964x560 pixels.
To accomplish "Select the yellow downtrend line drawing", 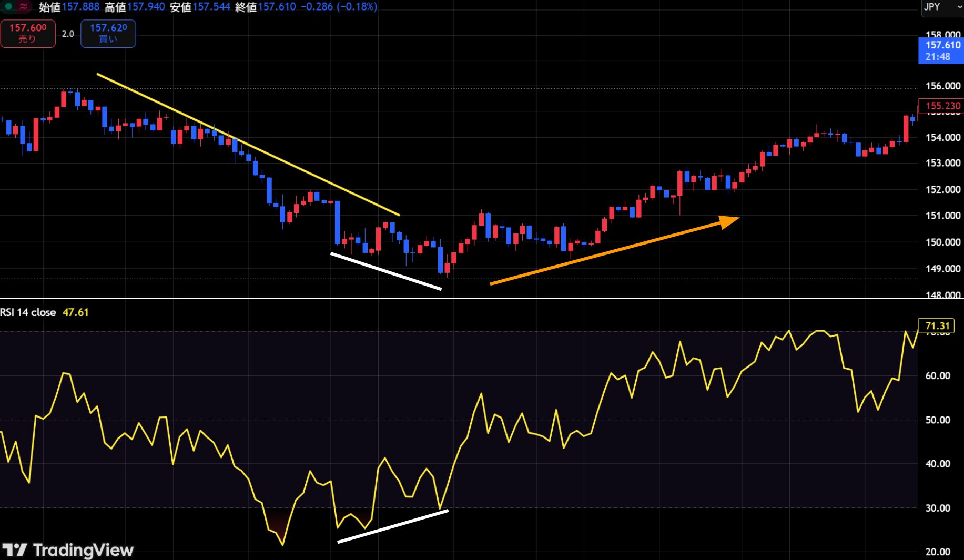I will (x=248, y=145).
